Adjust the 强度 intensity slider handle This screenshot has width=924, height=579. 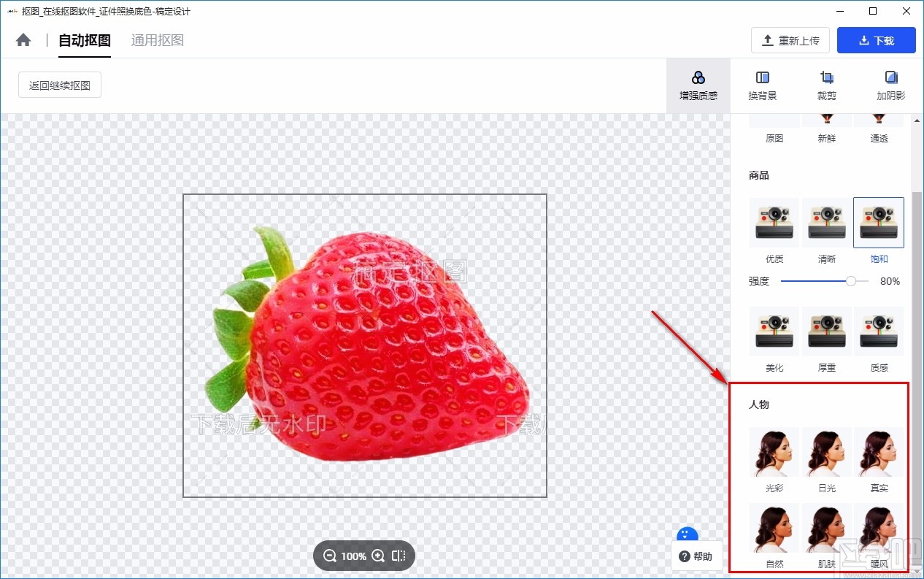[x=851, y=281]
